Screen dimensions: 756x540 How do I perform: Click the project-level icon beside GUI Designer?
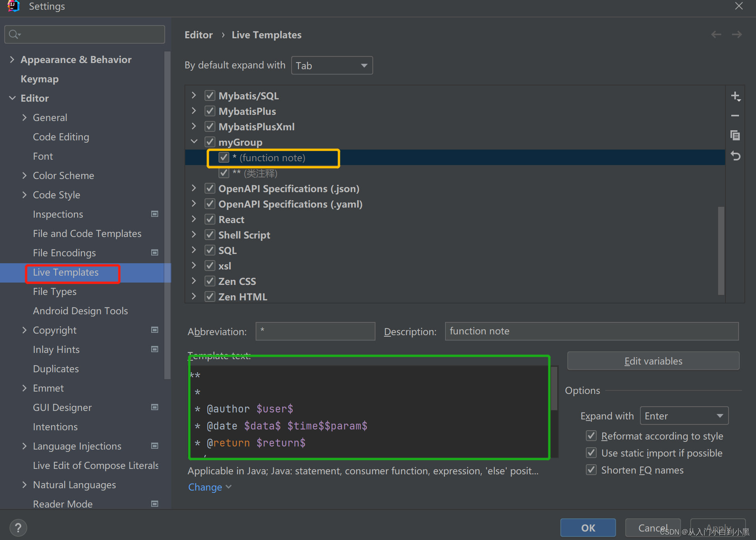(155, 407)
